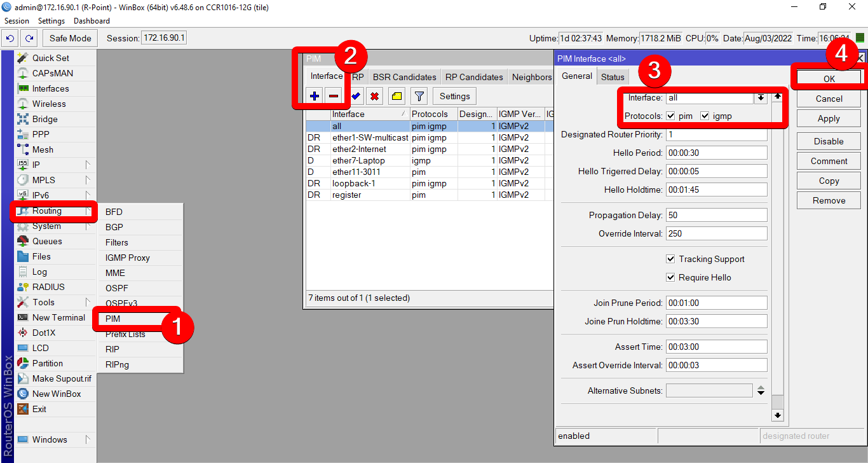
Task: Expand the Alternative Subnets arrows
Action: pos(761,390)
